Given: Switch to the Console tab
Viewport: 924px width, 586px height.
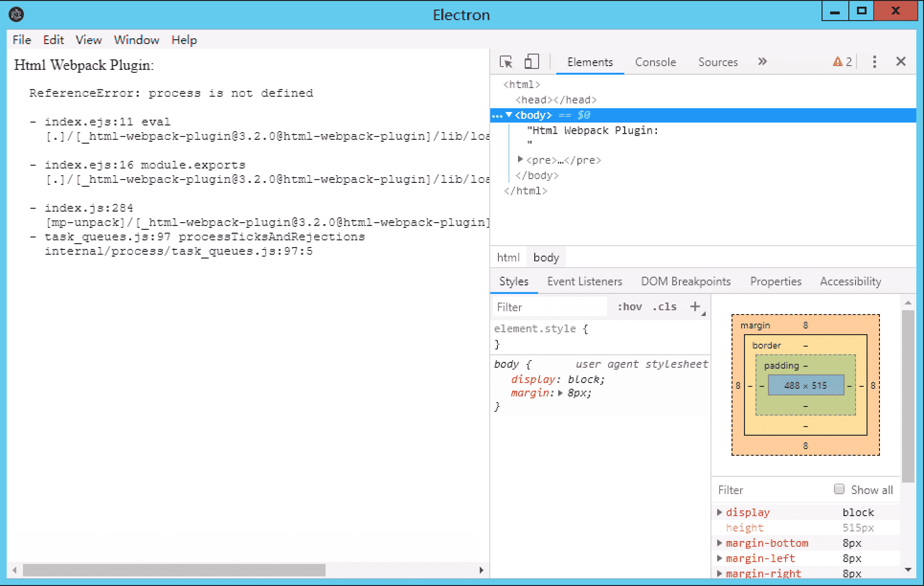Looking at the screenshot, I should point(655,62).
